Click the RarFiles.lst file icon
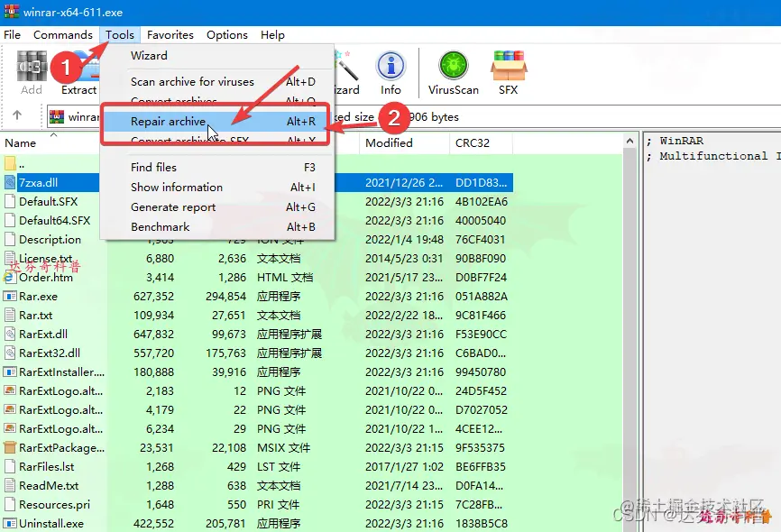This screenshot has height=532, width=781. tap(10, 466)
